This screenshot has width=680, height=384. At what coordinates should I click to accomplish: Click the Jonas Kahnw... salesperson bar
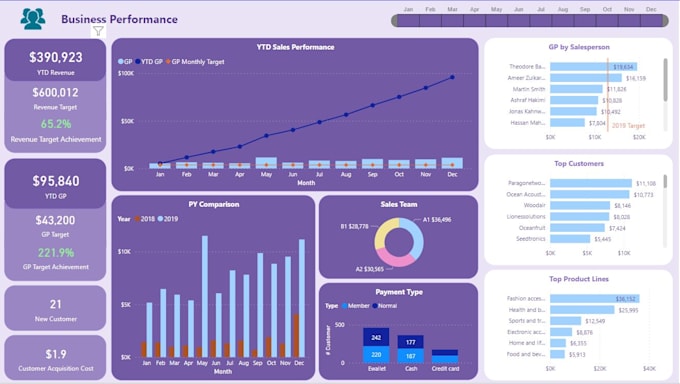pyautogui.click(x=573, y=111)
